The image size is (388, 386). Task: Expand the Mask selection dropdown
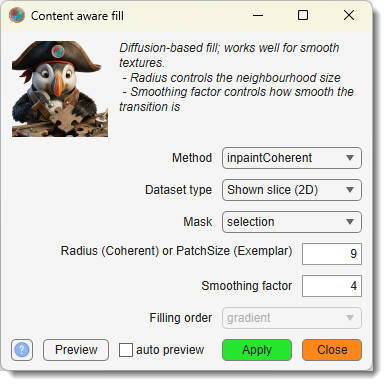292,222
